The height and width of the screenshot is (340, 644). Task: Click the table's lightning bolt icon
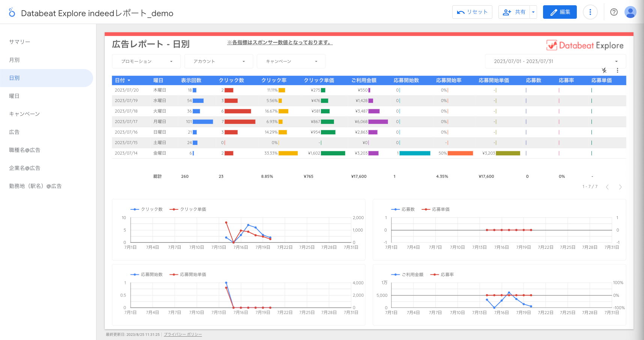[604, 71]
